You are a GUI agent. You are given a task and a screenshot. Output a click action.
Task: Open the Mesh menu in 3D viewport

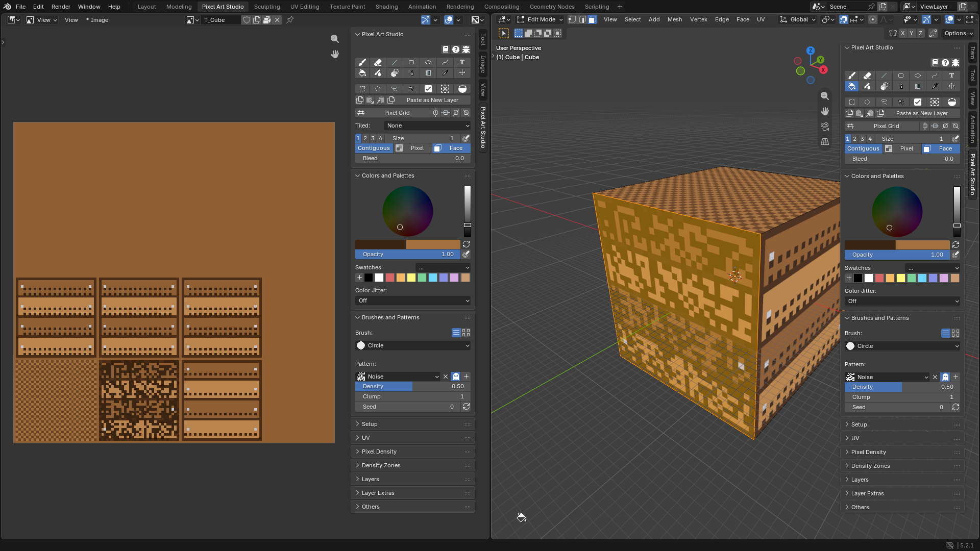point(674,19)
